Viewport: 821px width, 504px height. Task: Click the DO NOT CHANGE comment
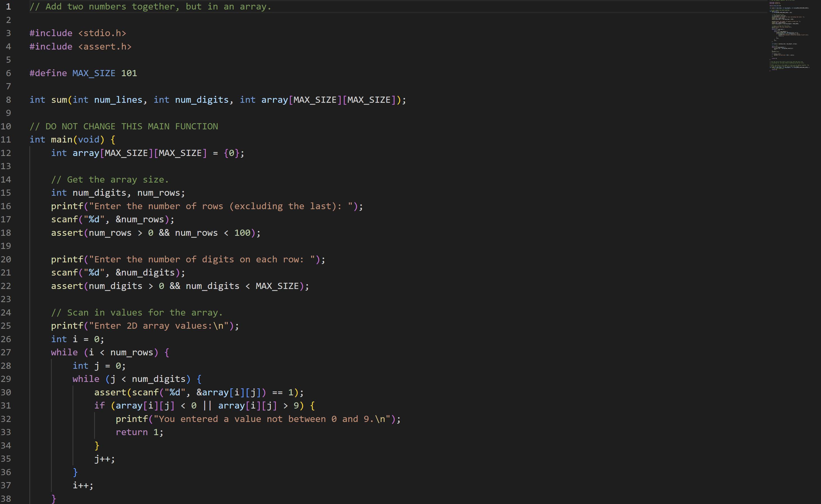click(x=124, y=126)
